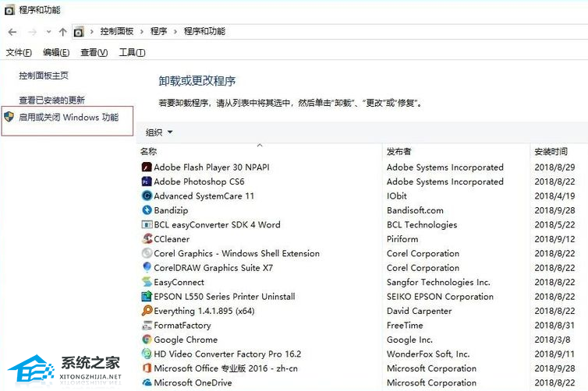Click the Corel Graphics Shell Extension icon
The image size is (588, 391).
(147, 253)
